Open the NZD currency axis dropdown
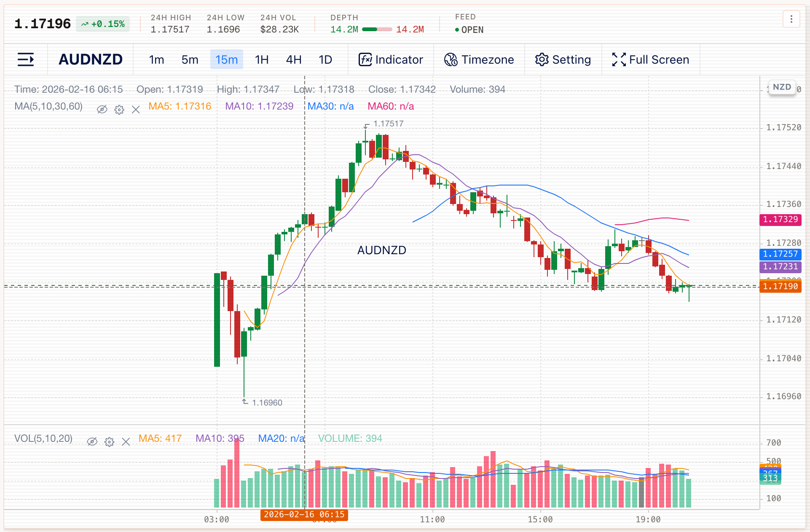The width and height of the screenshot is (810, 532). (x=782, y=87)
